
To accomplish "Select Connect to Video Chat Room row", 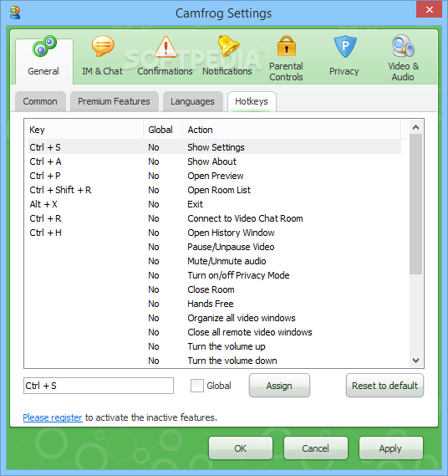I will 215,218.
